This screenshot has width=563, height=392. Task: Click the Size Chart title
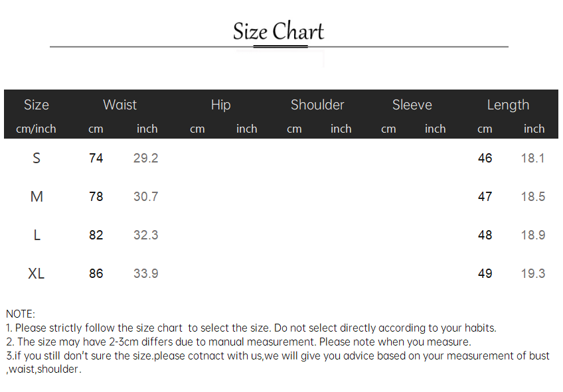pyautogui.click(x=278, y=31)
